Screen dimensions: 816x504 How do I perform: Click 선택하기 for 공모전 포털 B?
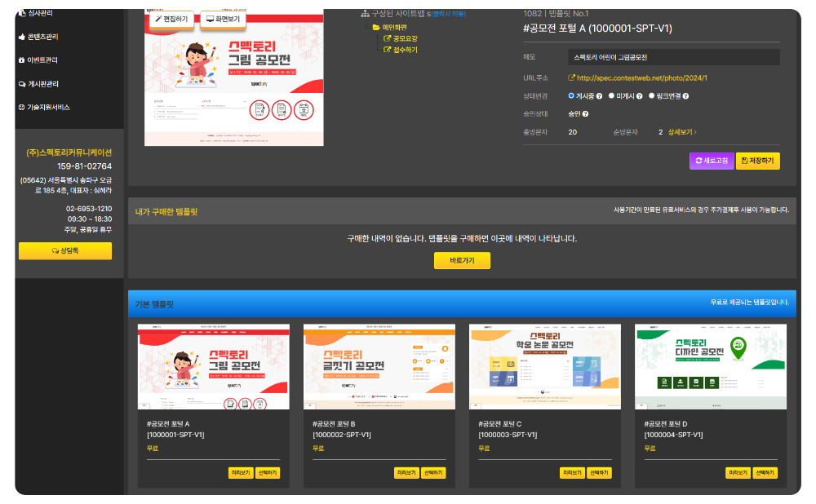coord(433,473)
